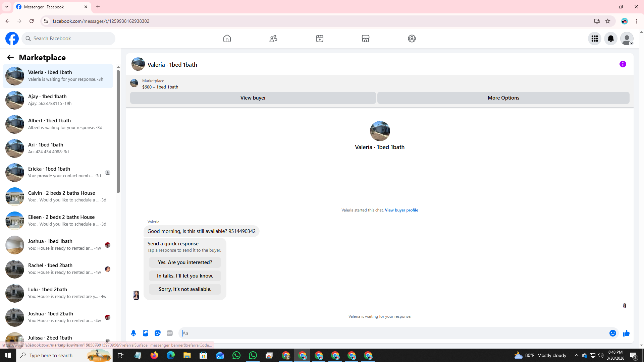
Task: Open the emoji picker in composer
Action: [612, 333]
